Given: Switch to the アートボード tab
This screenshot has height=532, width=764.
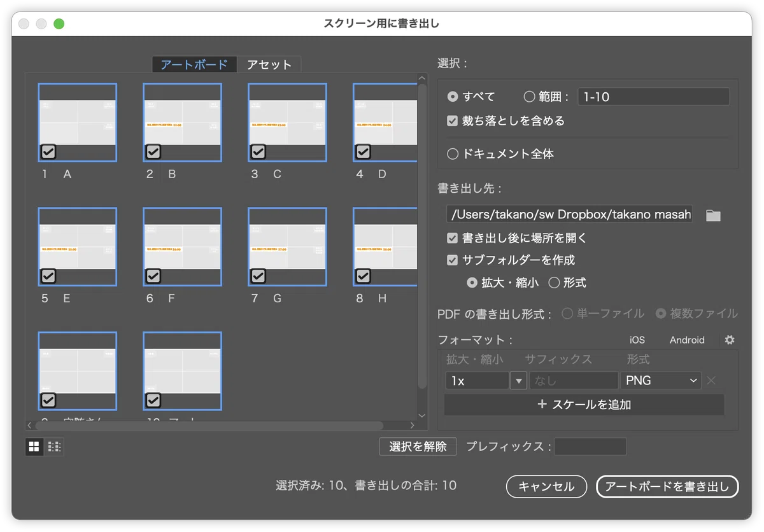Looking at the screenshot, I should point(194,64).
